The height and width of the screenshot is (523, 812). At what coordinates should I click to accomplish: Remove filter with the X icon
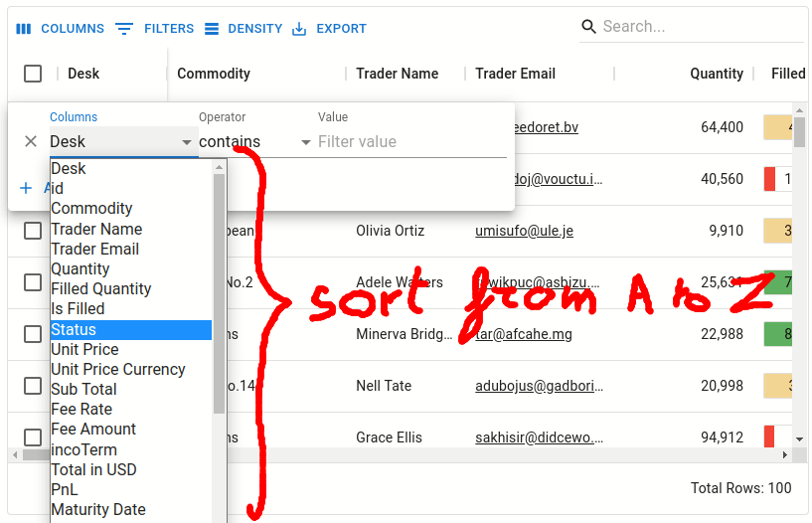pyautogui.click(x=30, y=142)
